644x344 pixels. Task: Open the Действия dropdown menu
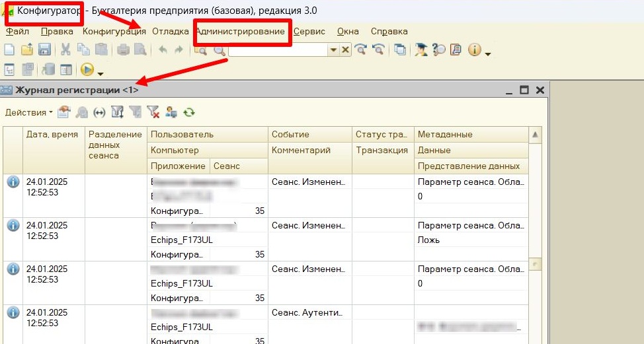coord(28,112)
